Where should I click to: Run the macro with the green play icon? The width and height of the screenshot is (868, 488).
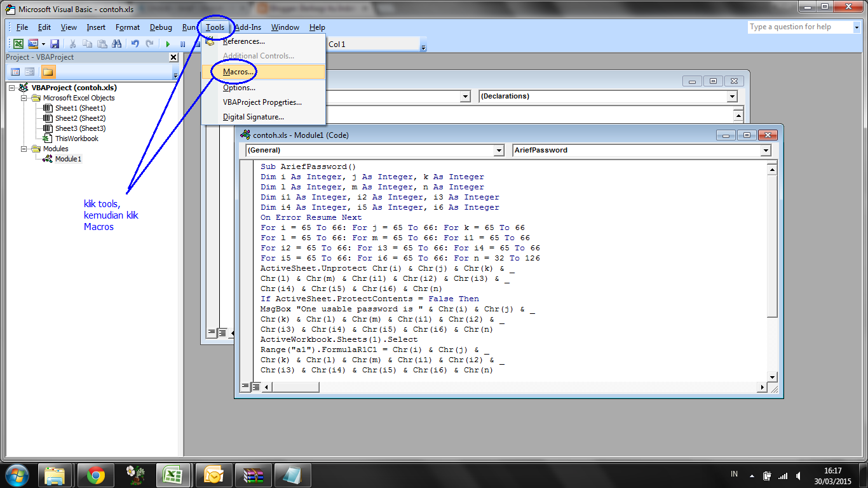(x=168, y=44)
